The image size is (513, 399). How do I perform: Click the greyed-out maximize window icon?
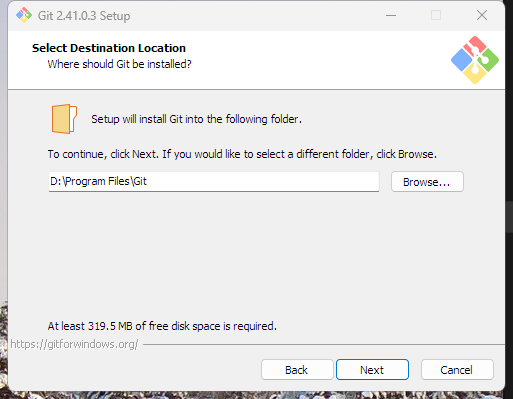coord(436,15)
